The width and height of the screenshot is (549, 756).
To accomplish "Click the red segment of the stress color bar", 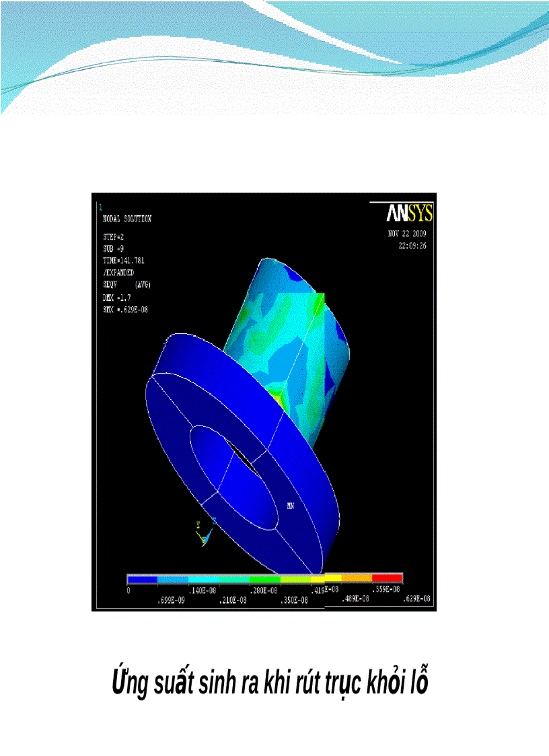I will click(x=388, y=578).
